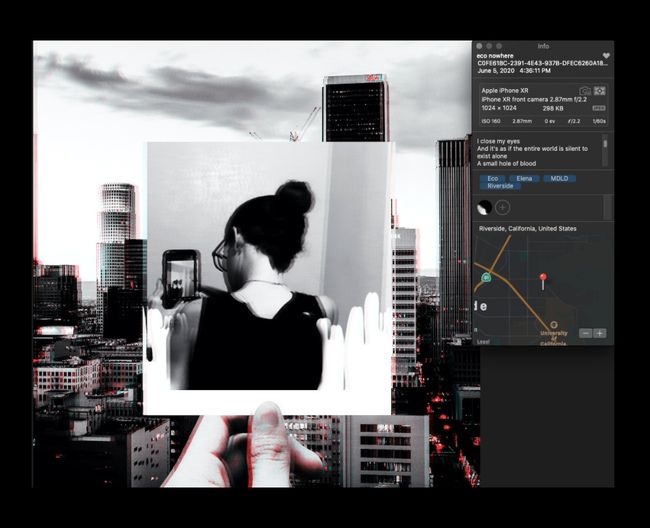
Task: Select the Eco keyword tag
Action: coord(493,178)
